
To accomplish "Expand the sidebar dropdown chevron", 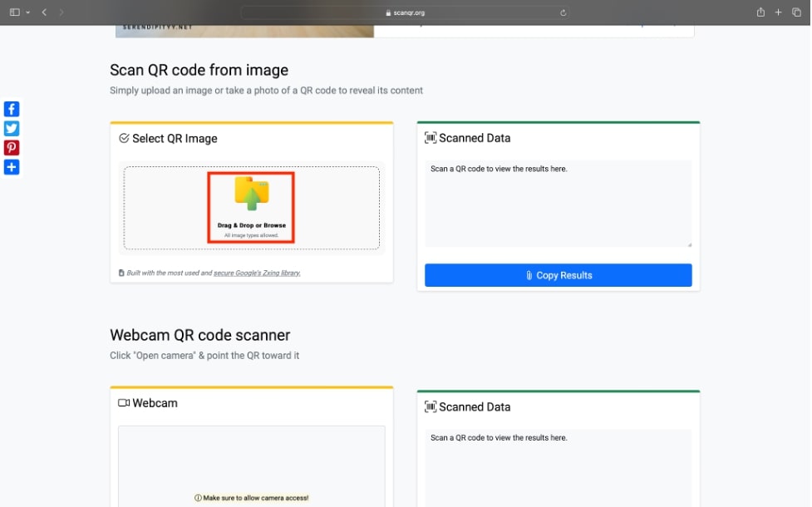I will (27, 12).
